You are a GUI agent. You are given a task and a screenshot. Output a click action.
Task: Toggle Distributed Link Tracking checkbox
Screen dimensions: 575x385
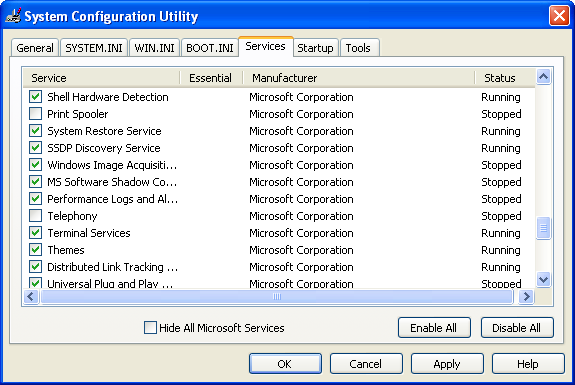coord(36,267)
